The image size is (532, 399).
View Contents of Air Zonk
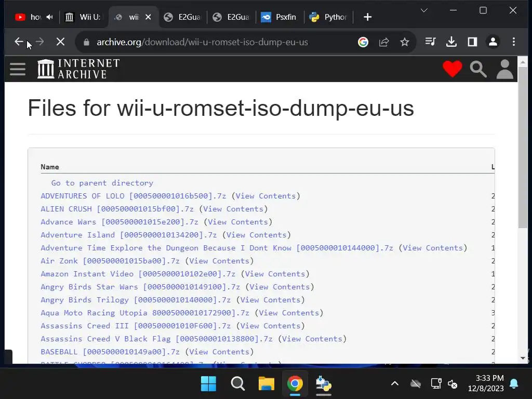pos(220,261)
